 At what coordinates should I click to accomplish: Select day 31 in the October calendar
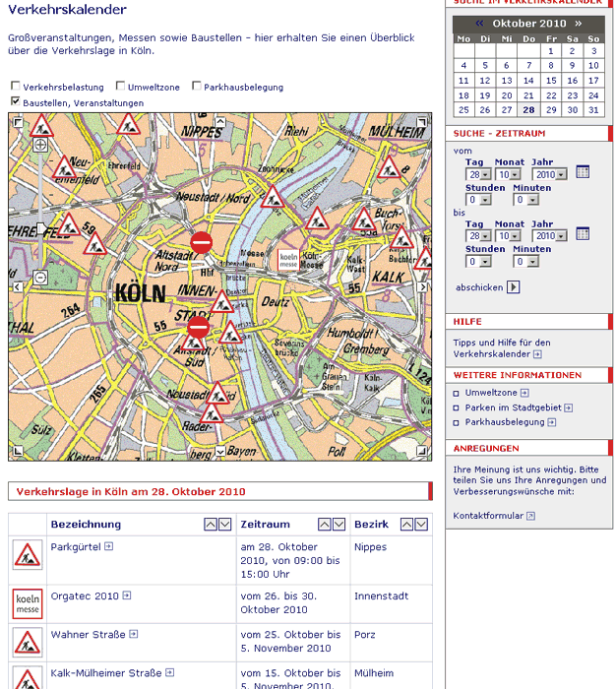(593, 110)
